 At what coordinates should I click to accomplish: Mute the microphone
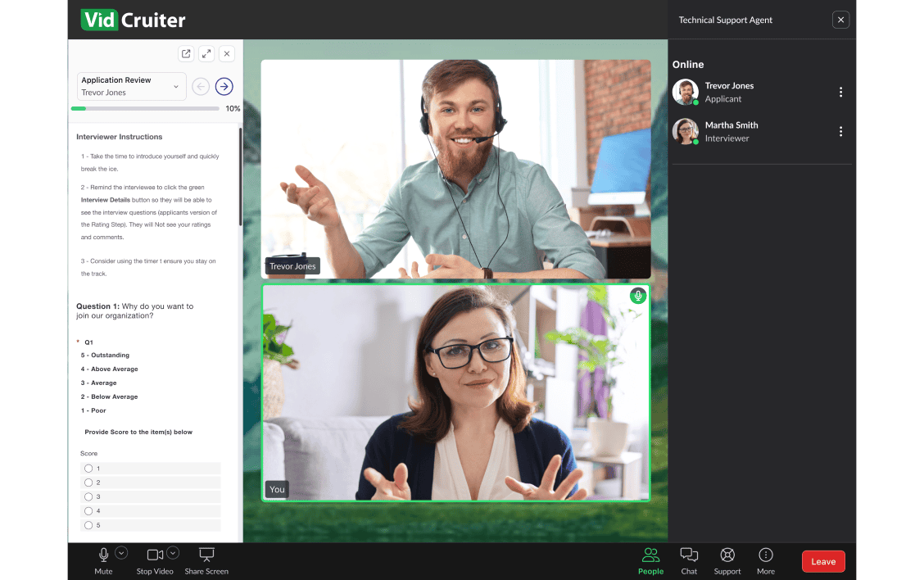coord(103,555)
